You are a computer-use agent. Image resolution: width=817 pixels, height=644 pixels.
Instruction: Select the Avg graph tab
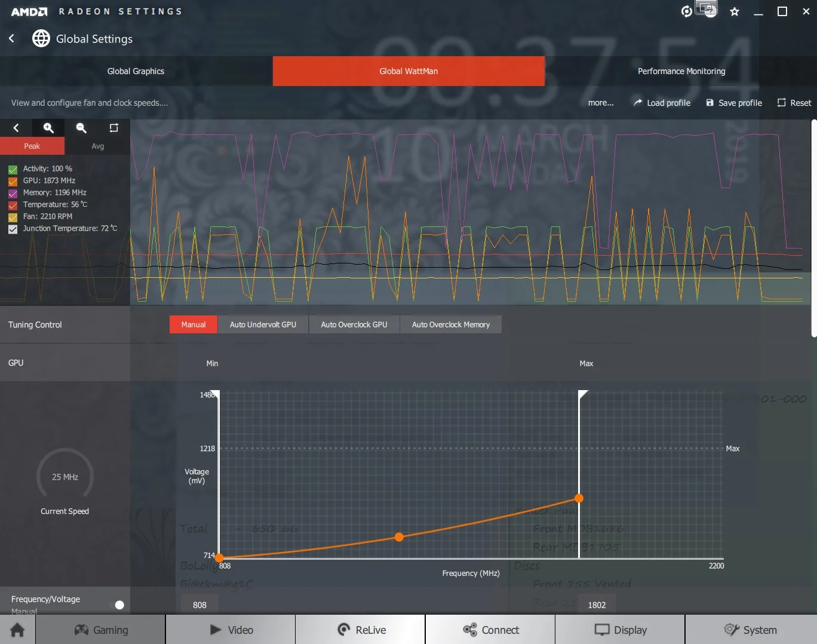[97, 146]
